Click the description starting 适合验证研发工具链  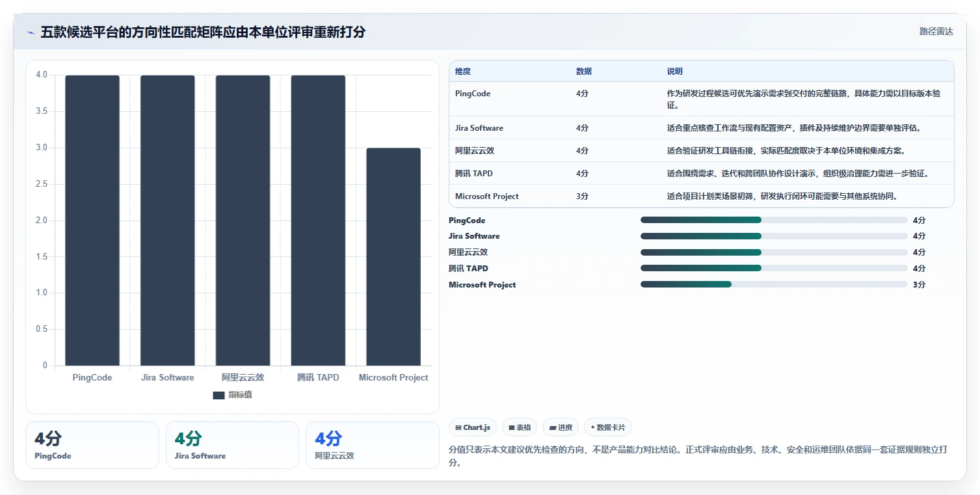pos(786,151)
